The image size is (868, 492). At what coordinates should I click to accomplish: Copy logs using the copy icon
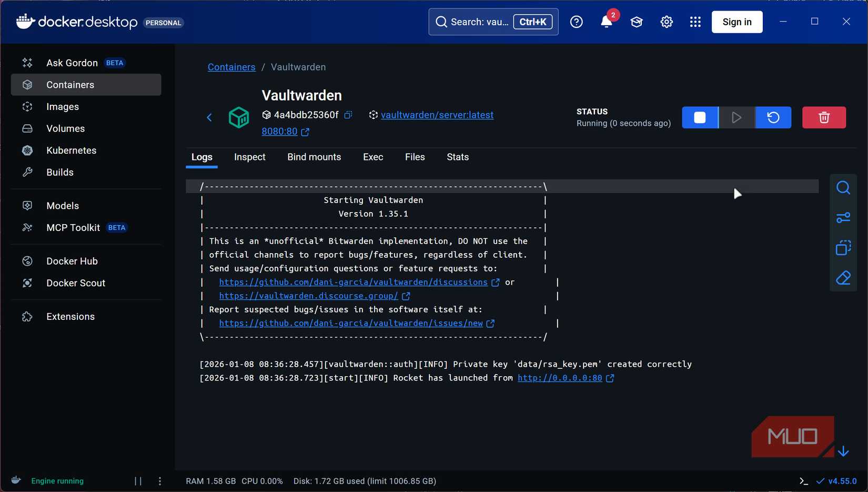pyautogui.click(x=843, y=248)
